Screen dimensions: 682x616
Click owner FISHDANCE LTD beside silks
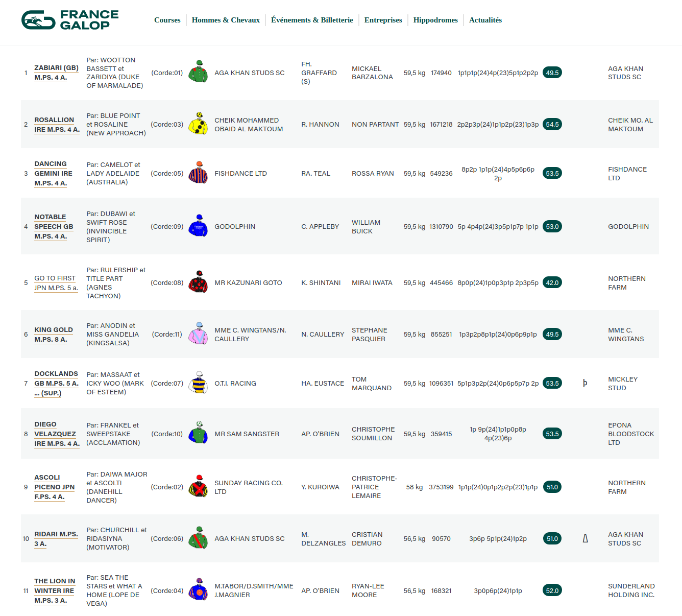[x=240, y=173]
